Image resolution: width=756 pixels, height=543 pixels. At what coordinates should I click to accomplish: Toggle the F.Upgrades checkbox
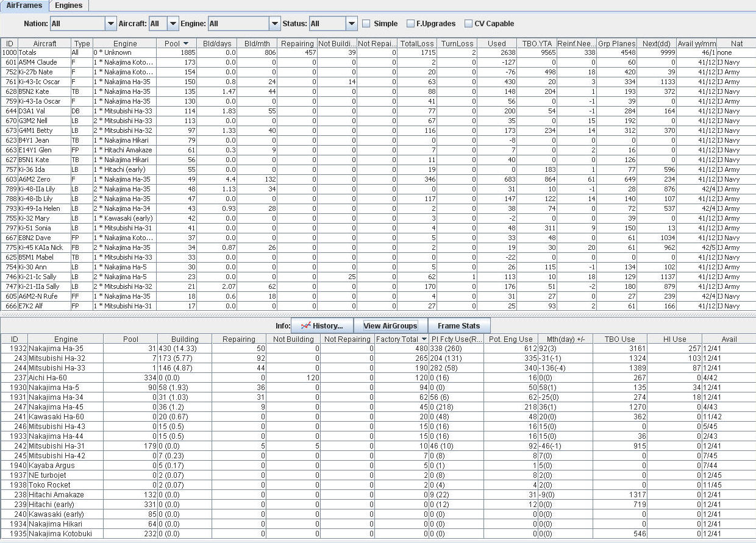click(411, 24)
